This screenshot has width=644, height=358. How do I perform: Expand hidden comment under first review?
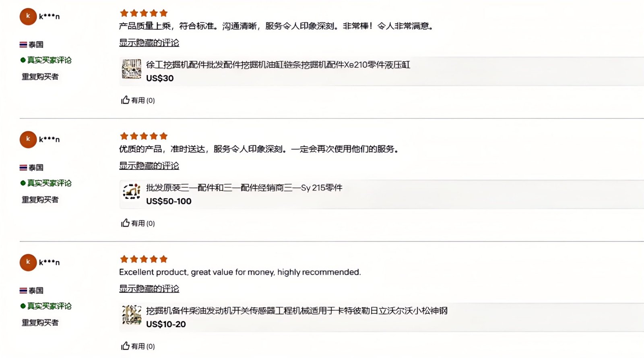[x=149, y=43]
